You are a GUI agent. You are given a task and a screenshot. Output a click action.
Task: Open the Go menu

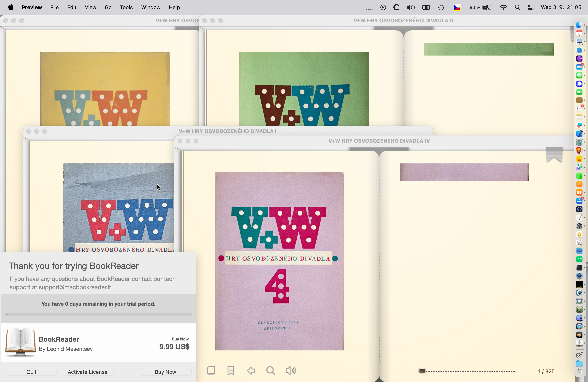108,7
